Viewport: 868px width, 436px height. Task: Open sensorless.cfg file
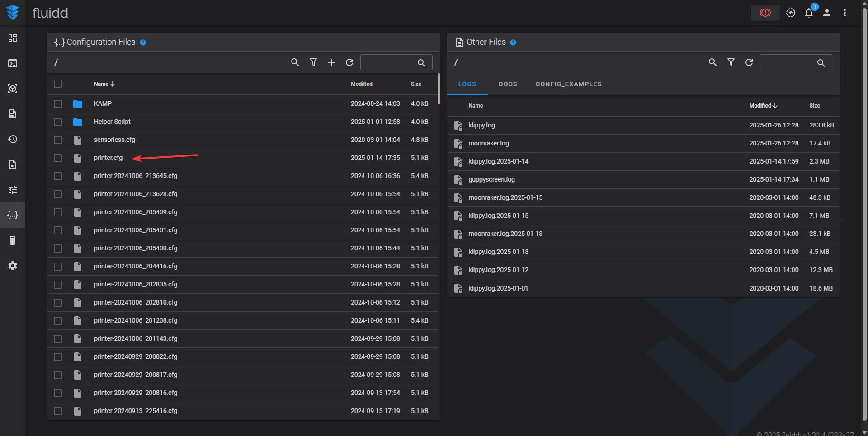[114, 140]
